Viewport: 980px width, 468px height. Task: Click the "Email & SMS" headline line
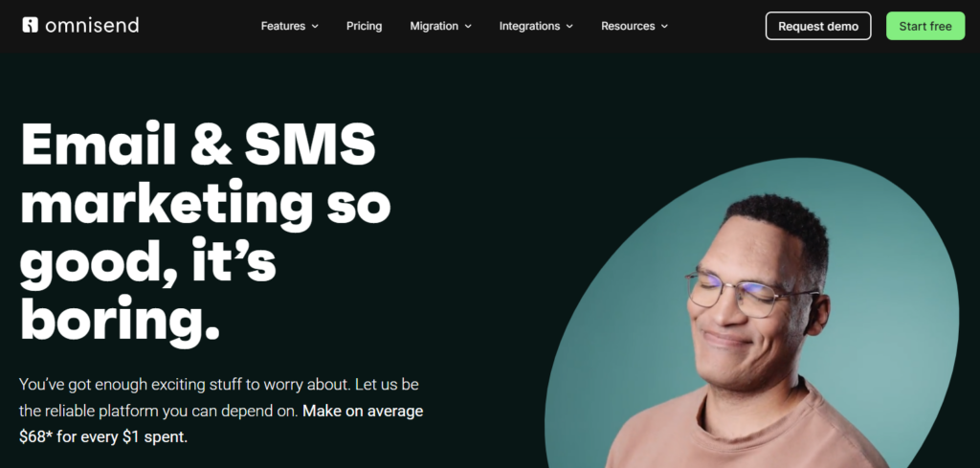click(x=198, y=144)
